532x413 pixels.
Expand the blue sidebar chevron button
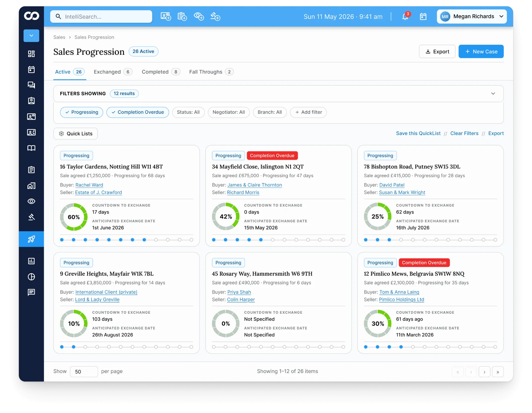(31, 36)
